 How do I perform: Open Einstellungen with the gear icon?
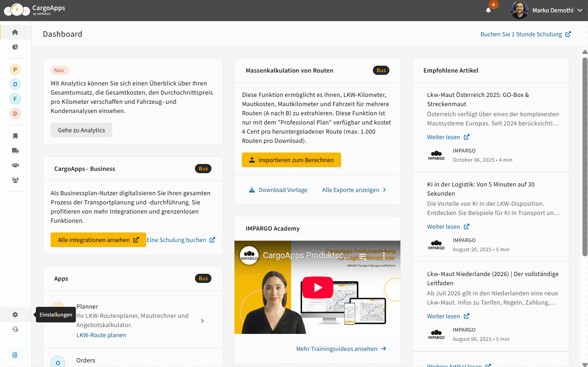15,315
